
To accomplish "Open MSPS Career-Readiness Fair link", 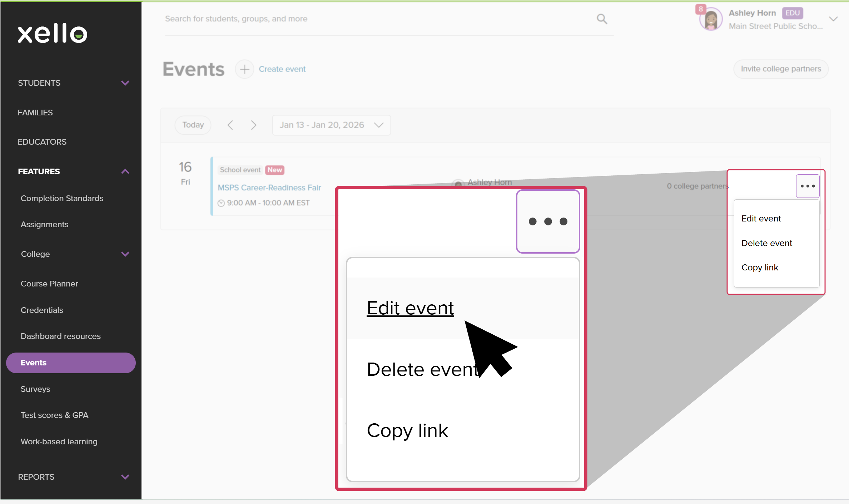I will coord(269,188).
